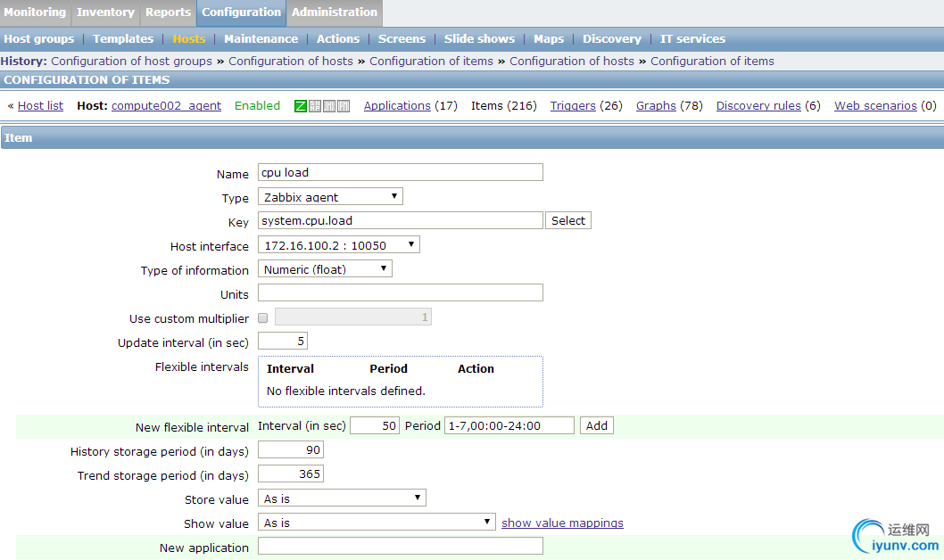Open the Screens submenu item
Image resolution: width=944 pixels, height=560 pixels.
point(402,39)
